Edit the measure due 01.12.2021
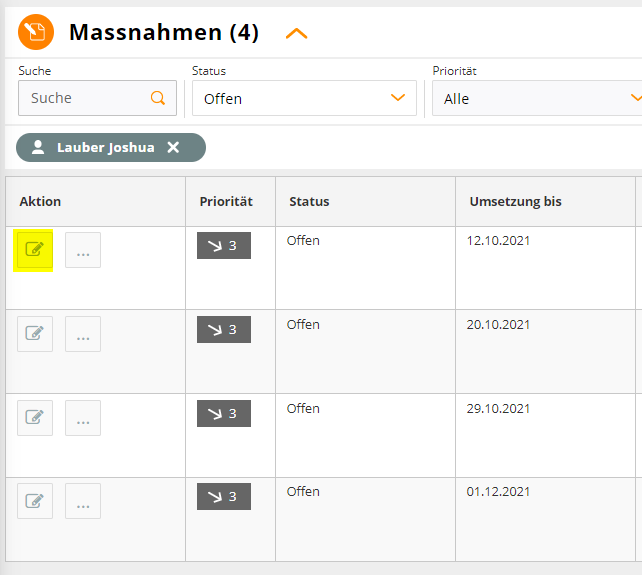Image resolution: width=642 pixels, height=575 pixels. tap(35, 501)
